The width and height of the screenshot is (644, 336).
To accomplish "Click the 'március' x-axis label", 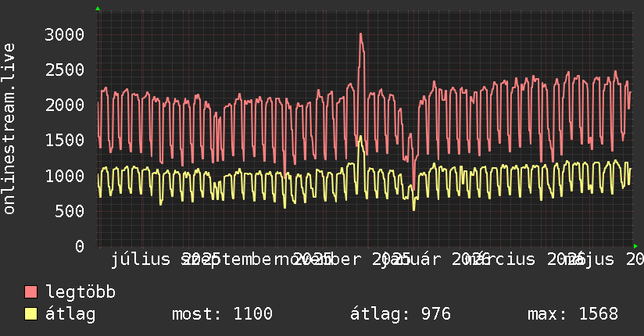I will 501,259.
